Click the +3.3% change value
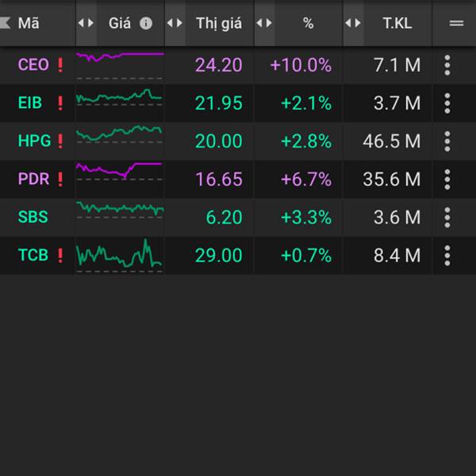The width and height of the screenshot is (476, 476). [306, 217]
